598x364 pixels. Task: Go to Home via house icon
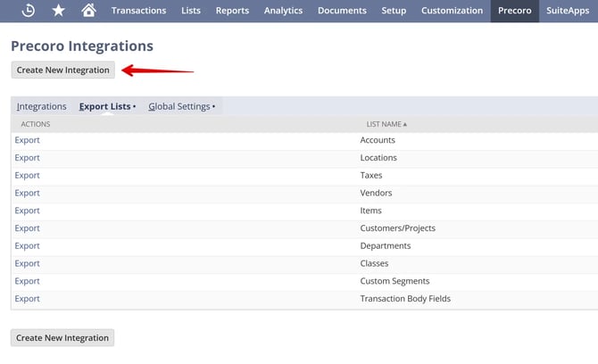point(87,11)
